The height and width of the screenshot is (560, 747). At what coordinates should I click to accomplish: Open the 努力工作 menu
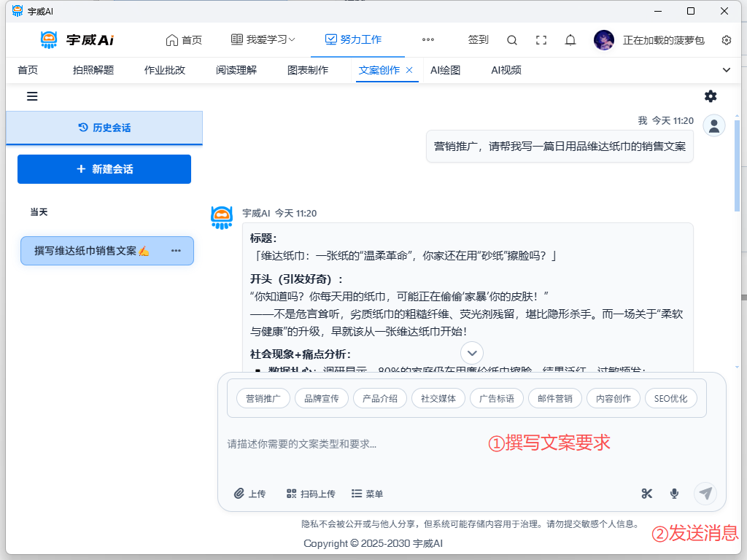[354, 40]
